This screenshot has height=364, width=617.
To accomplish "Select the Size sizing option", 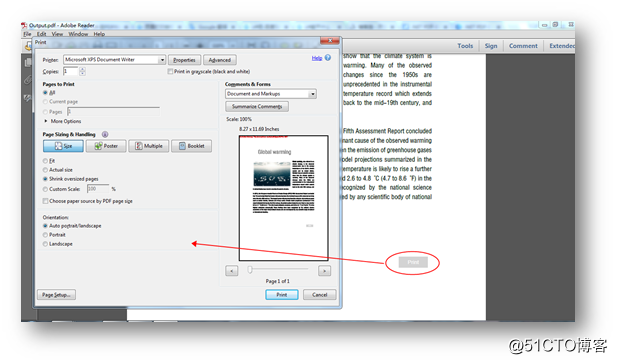I will [x=63, y=146].
